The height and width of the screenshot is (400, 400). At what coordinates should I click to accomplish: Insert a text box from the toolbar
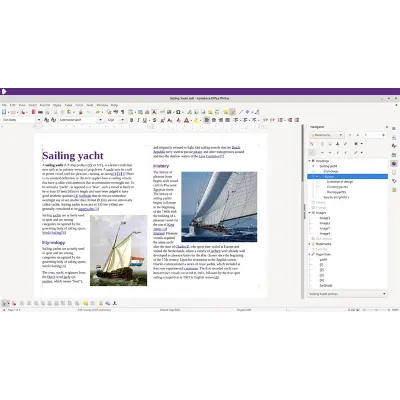154,112
